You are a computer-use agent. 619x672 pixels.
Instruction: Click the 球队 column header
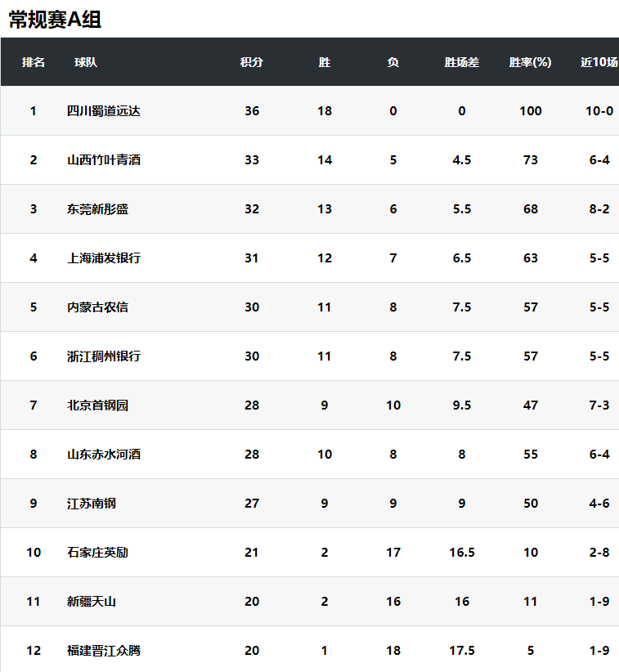86,62
